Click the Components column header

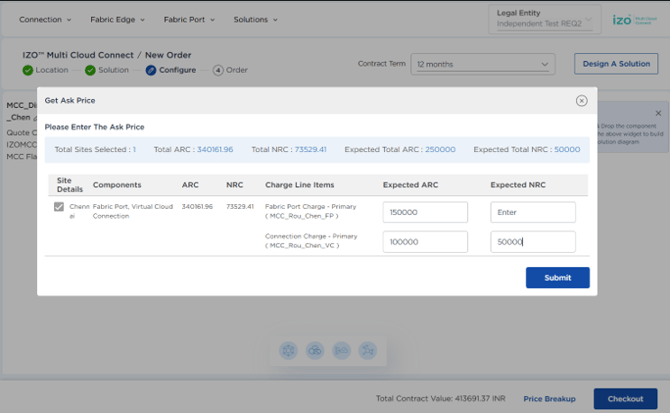[117, 185]
